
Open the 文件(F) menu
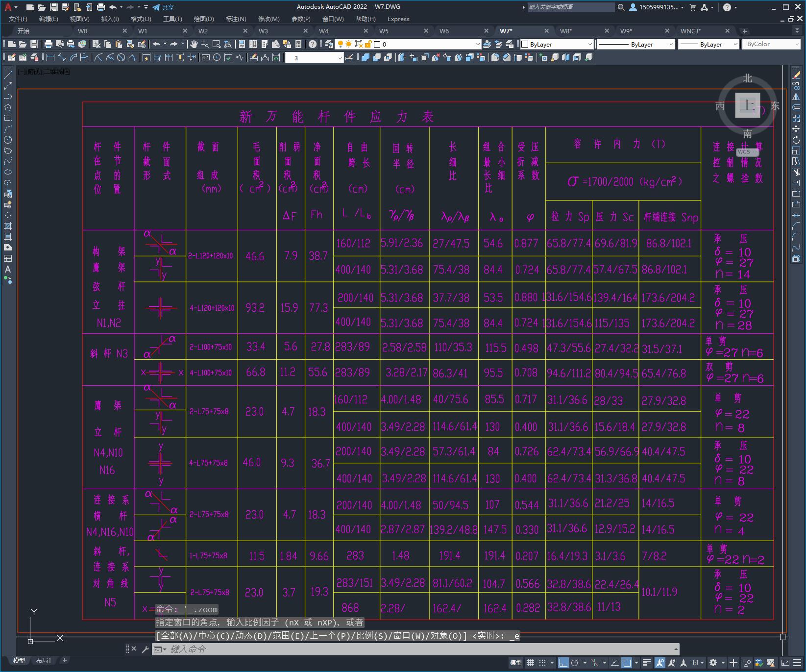[x=18, y=19]
